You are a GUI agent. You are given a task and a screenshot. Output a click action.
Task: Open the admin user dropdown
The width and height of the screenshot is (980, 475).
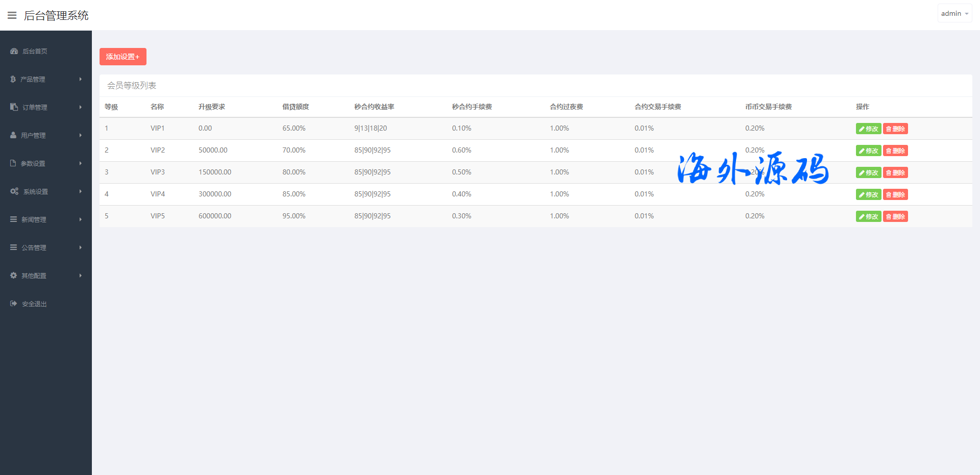click(954, 14)
